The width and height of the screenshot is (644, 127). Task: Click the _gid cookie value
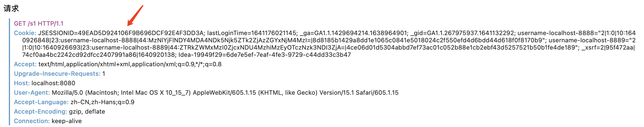pos(470,33)
